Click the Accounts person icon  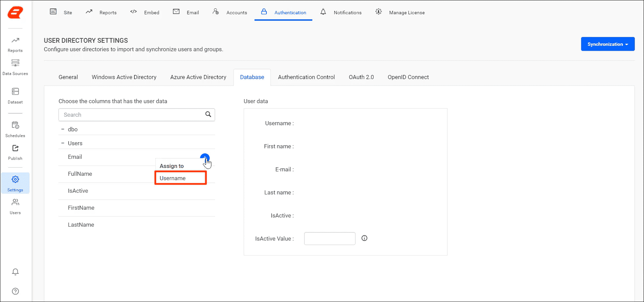click(x=216, y=12)
